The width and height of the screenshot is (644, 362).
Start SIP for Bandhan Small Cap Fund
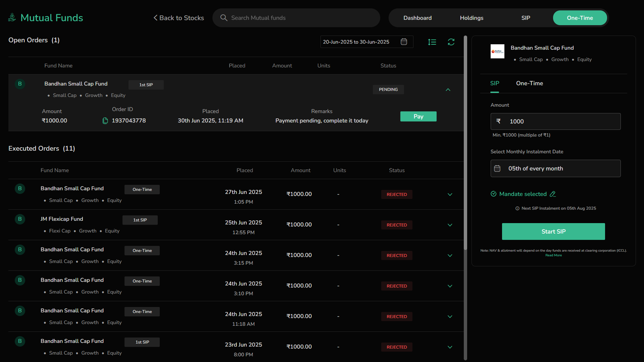pos(553,231)
